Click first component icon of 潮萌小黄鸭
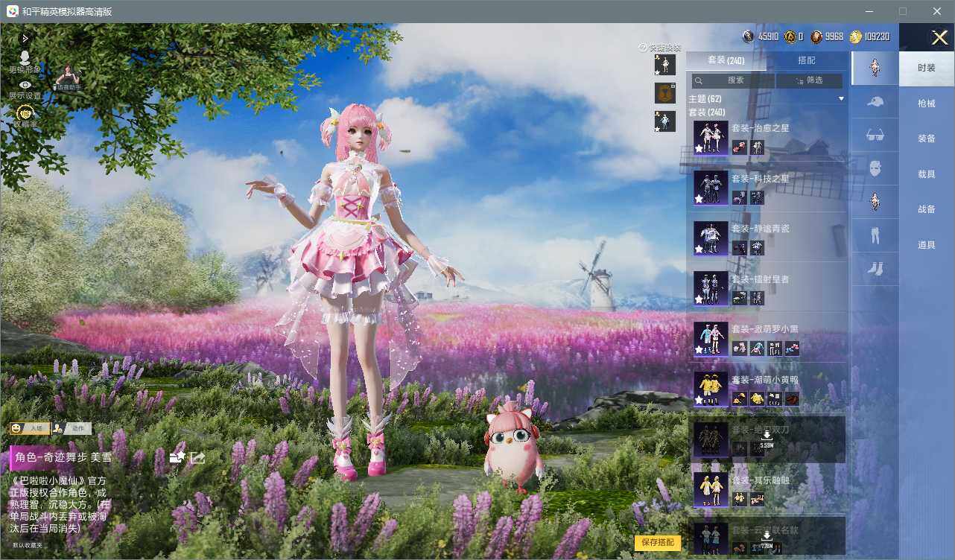 [x=739, y=398]
